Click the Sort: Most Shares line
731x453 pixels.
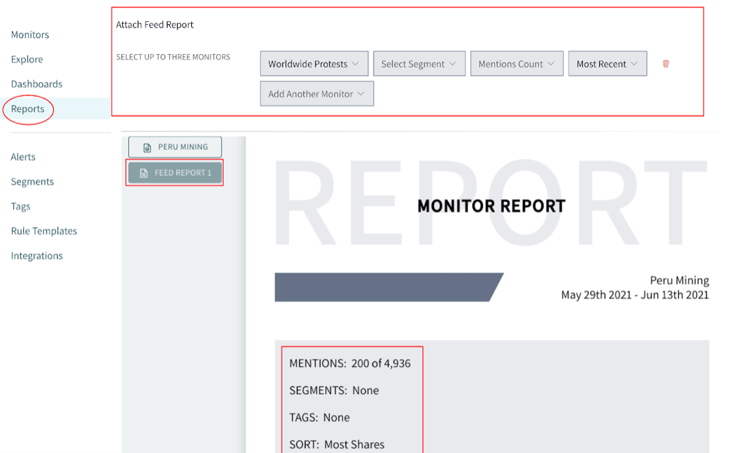click(337, 445)
